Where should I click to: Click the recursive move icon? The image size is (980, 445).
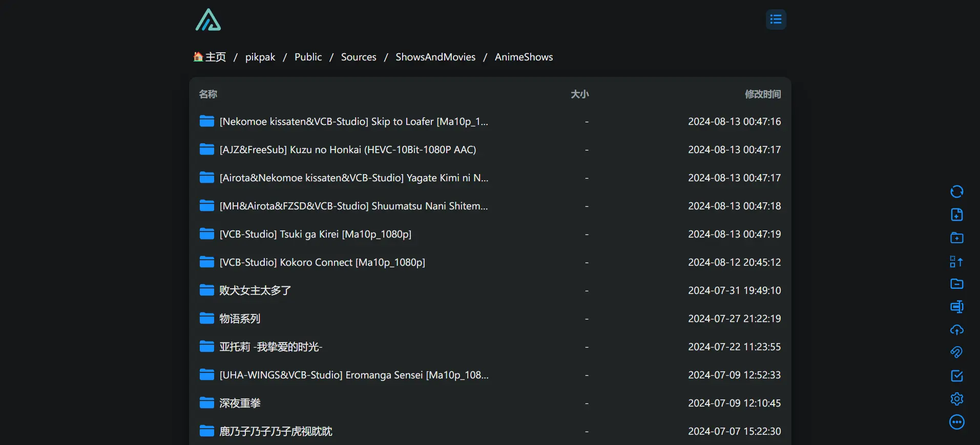pyautogui.click(x=956, y=262)
